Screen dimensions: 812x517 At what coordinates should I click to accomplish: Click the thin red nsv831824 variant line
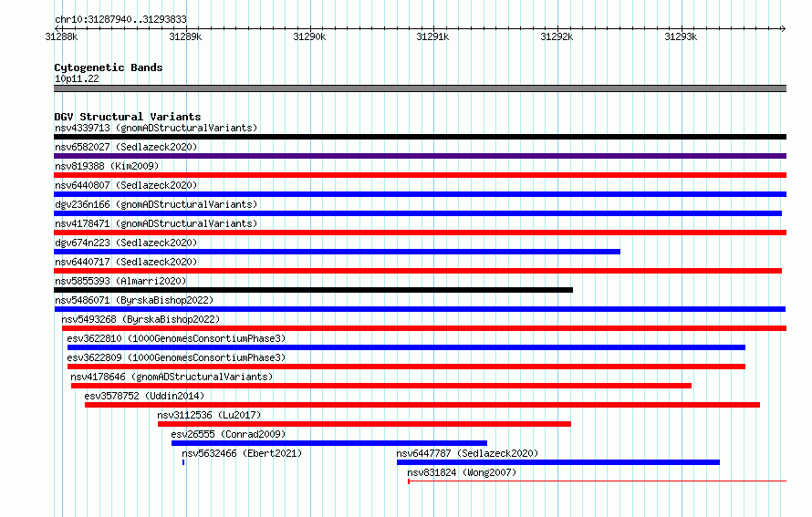pyautogui.click(x=597, y=481)
